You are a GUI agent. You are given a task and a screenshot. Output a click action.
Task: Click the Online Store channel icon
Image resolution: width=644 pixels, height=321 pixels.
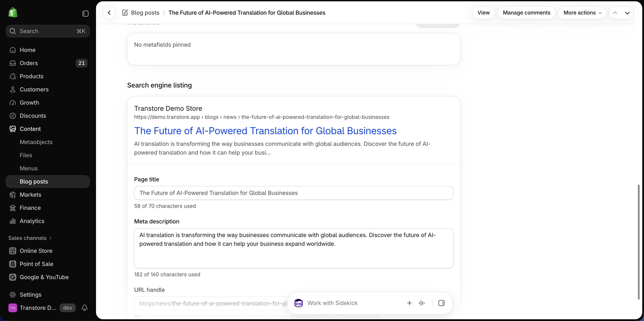click(13, 251)
